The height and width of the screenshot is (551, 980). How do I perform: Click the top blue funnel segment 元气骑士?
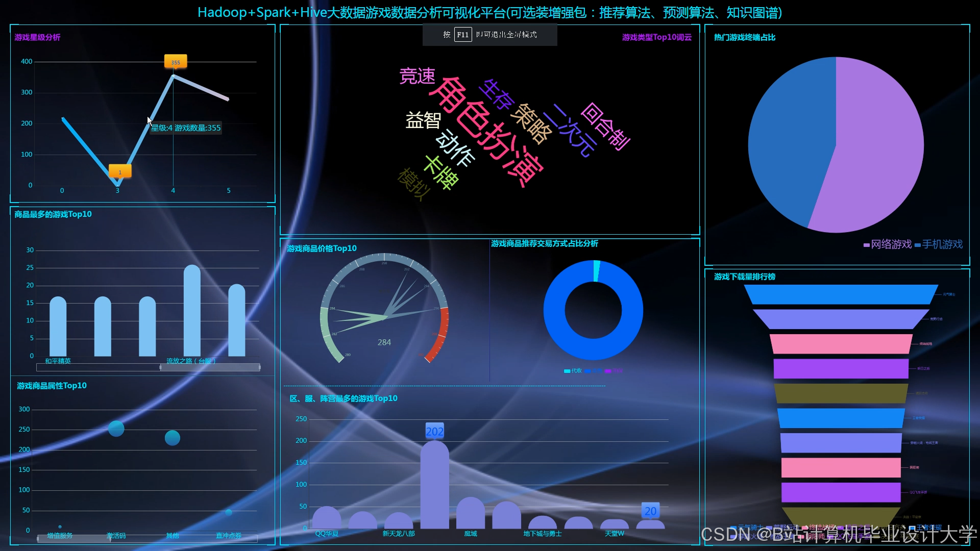841,294
